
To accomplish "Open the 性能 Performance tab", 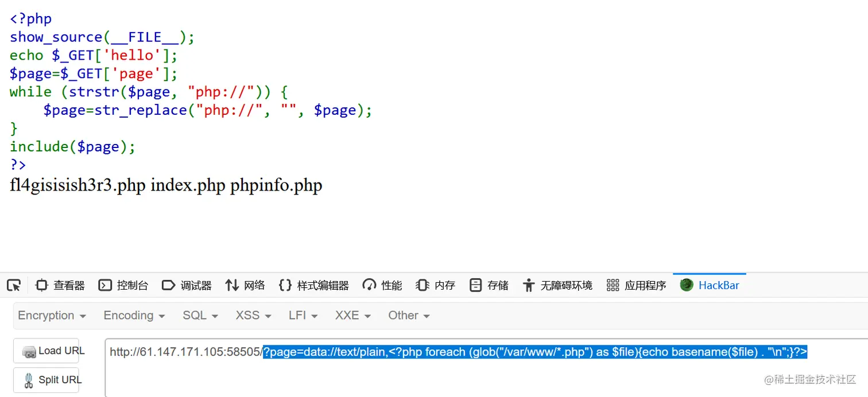I will click(x=383, y=285).
